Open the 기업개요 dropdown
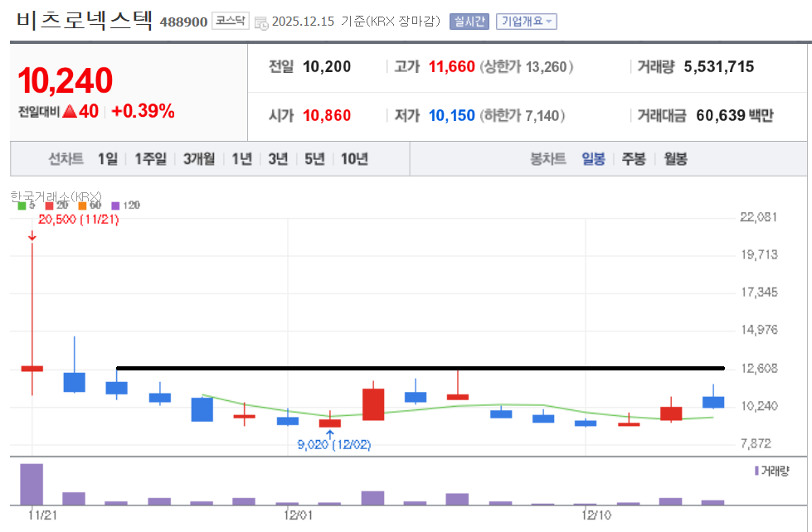The height and width of the screenshot is (532, 812). (526, 22)
